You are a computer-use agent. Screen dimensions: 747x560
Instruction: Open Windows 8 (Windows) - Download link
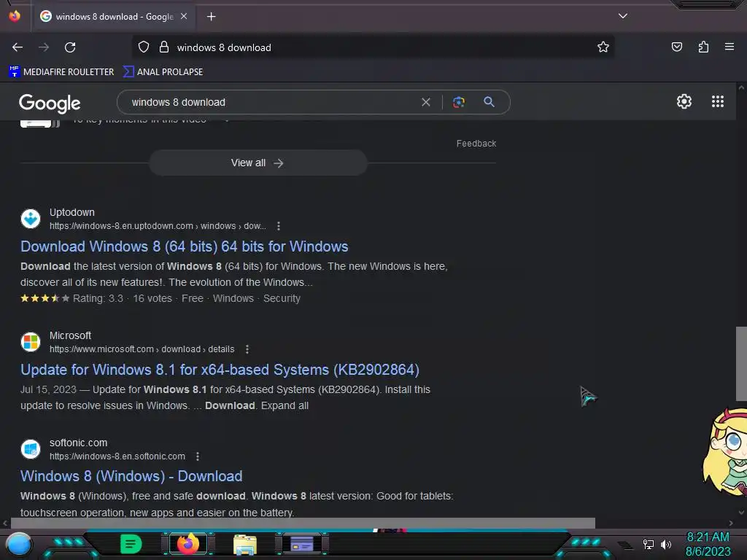tap(131, 476)
